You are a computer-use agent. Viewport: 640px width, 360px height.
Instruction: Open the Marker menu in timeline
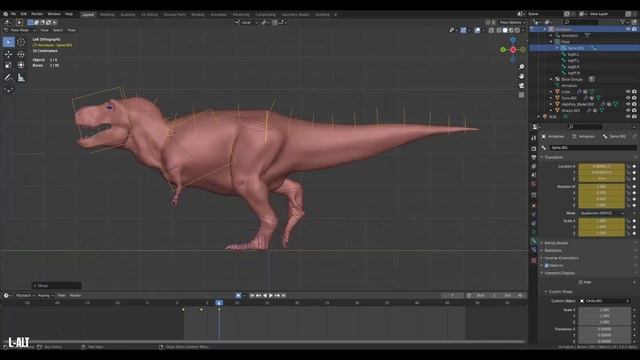(75, 296)
